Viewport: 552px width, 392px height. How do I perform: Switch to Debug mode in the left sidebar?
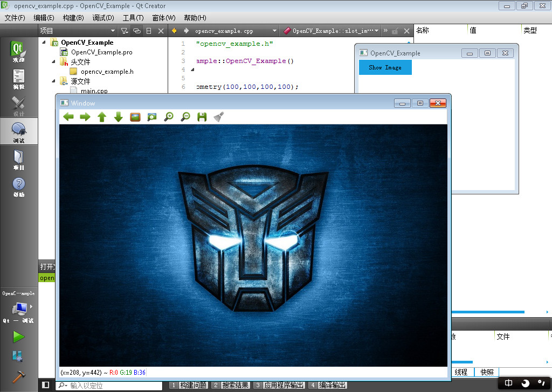(18, 131)
